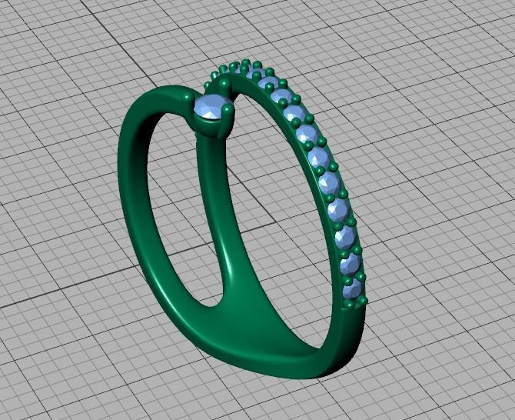Pick the lowest gem ending the pavé row
Viewport: 515px width, 420px height.
[352, 291]
